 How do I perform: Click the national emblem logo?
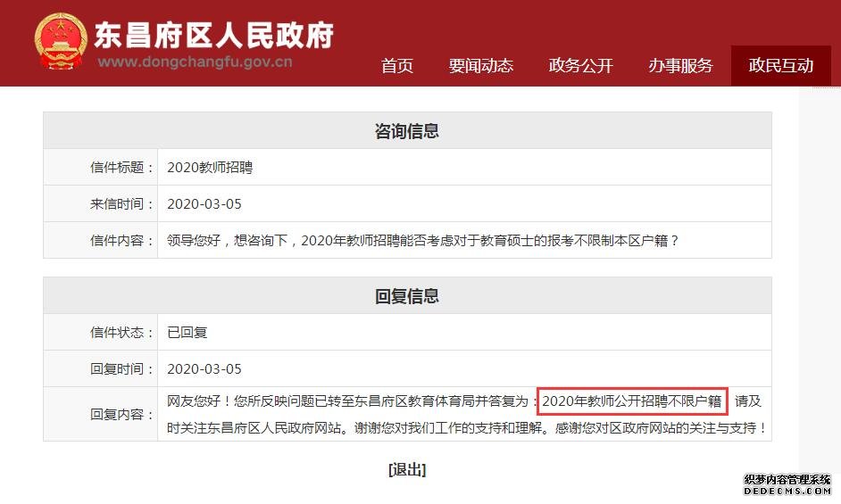pos(60,41)
